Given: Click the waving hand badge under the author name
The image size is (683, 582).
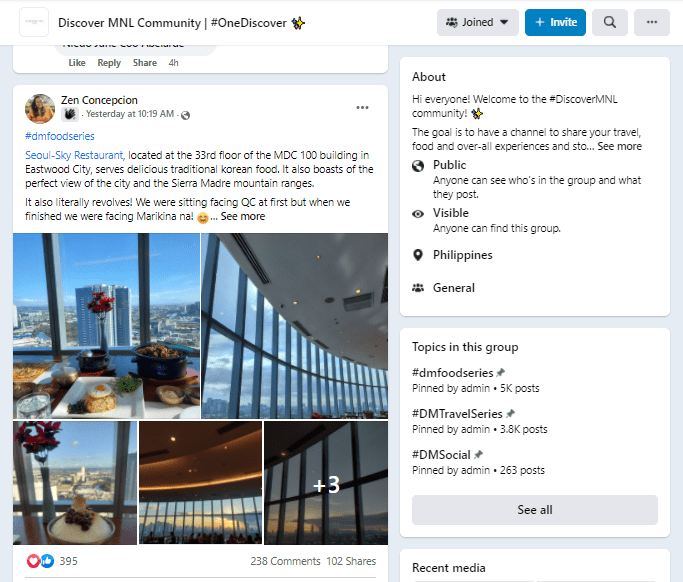Looking at the screenshot, I should click(x=70, y=114).
